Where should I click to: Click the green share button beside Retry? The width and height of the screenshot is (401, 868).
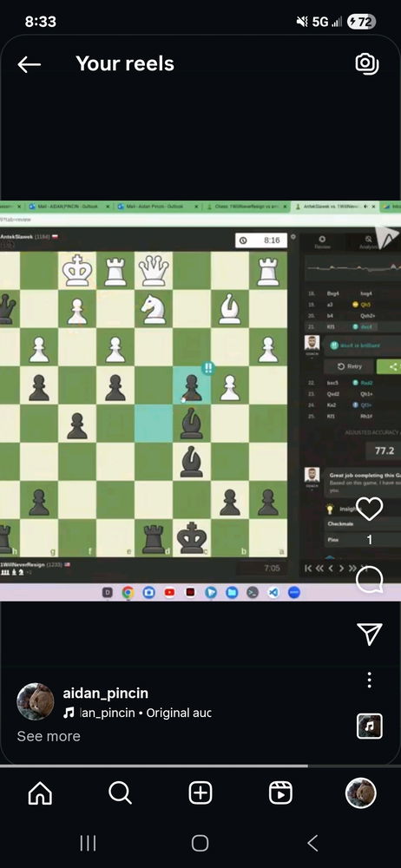[x=390, y=366]
